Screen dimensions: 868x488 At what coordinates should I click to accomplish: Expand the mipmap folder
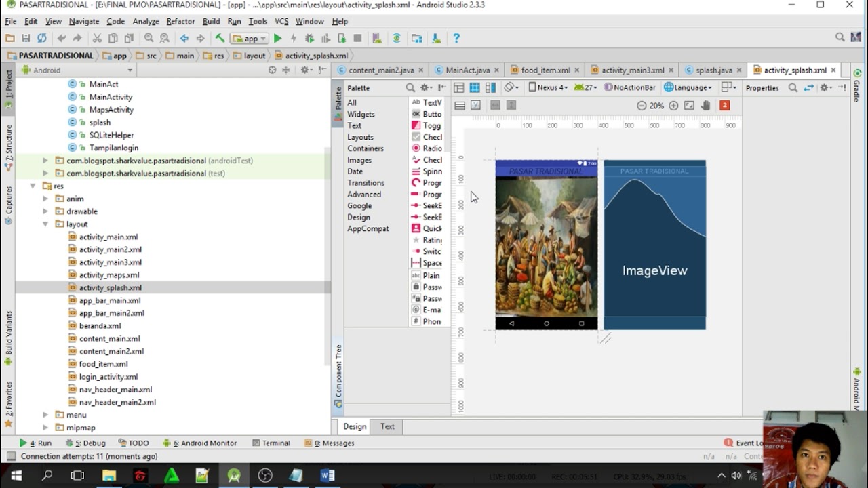45,428
